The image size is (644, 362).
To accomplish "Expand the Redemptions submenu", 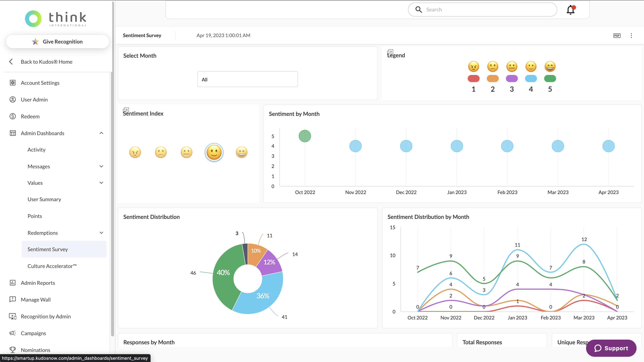I will 101,233.
